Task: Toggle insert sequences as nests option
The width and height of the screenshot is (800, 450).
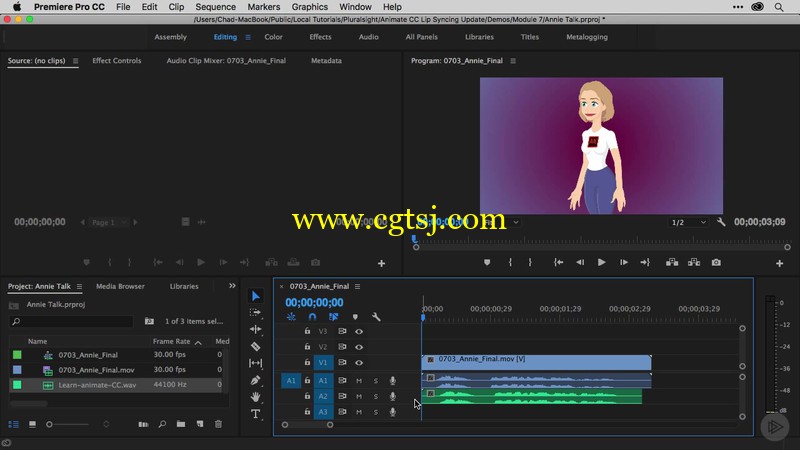Action: pos(291,317)
